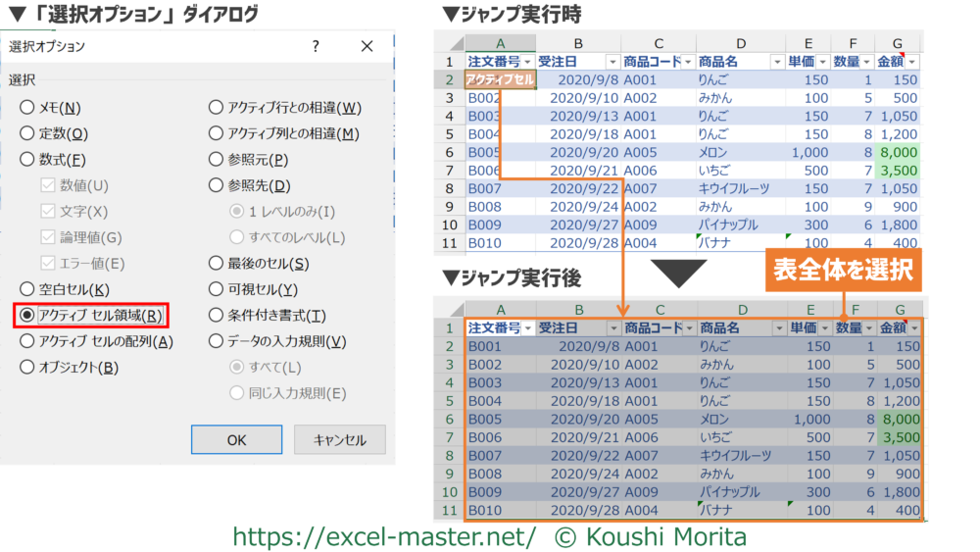Select row 6 header in top table

449,152
